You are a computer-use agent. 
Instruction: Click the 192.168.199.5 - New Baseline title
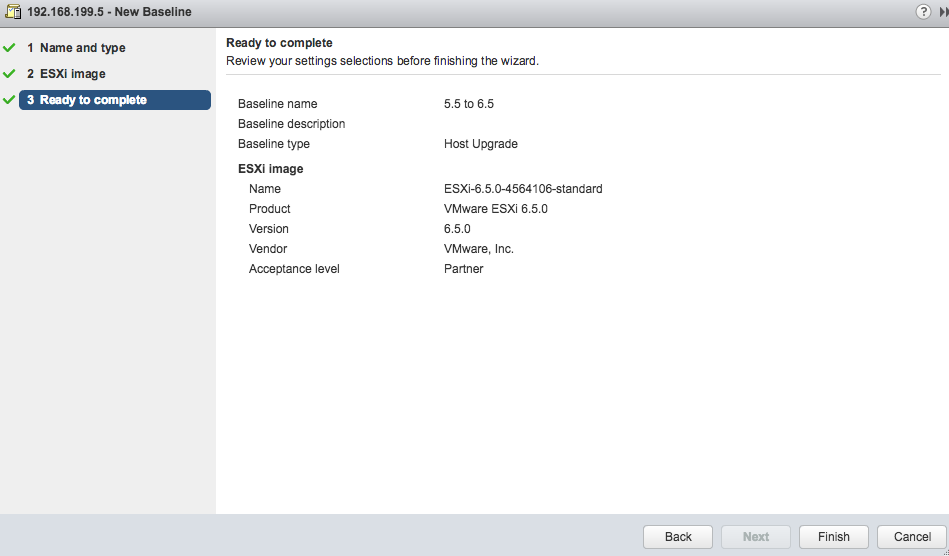109,11
